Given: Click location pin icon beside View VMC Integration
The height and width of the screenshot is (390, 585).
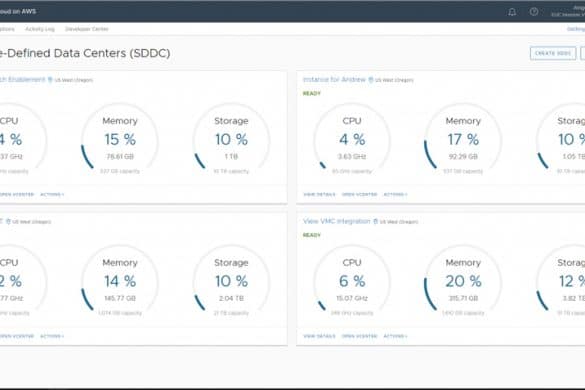Looking at the screenshot, I should point(375,221).
